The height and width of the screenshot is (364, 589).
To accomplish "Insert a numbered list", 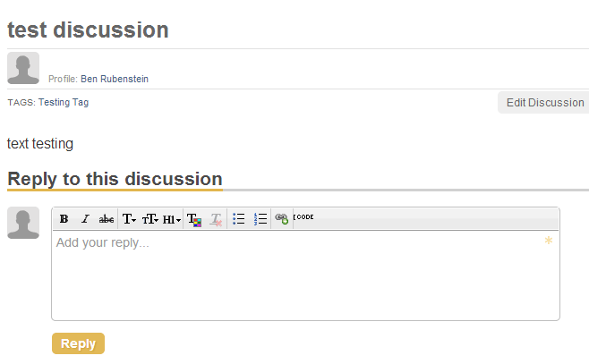I will pos(260,219).
